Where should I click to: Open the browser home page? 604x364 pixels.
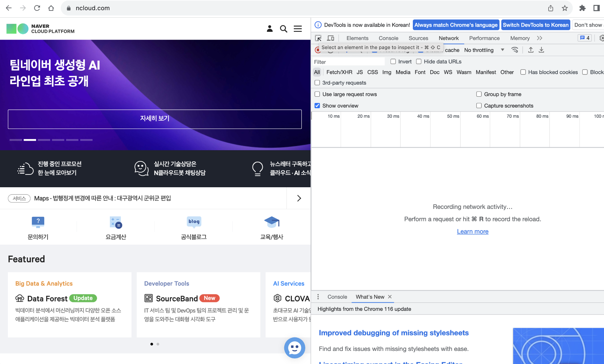51,8
